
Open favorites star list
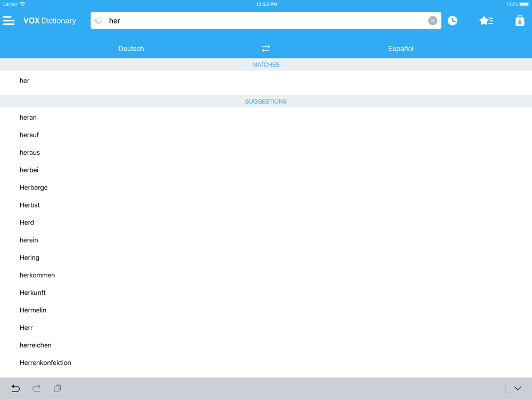(x=486, y=21)
